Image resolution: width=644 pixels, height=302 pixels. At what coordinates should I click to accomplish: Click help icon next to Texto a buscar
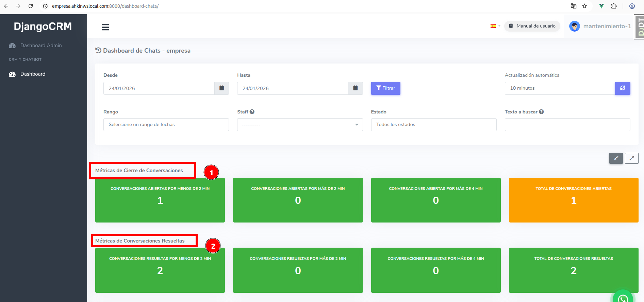pos(541,112)
